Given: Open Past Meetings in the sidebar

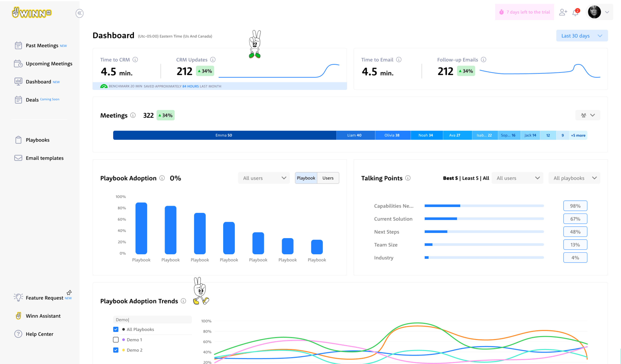Looking at the screenshot, I should click(x=42, y=46).
